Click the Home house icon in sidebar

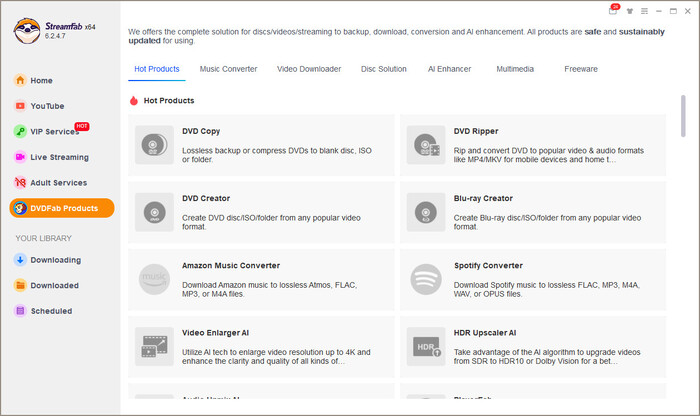point(20,80)
